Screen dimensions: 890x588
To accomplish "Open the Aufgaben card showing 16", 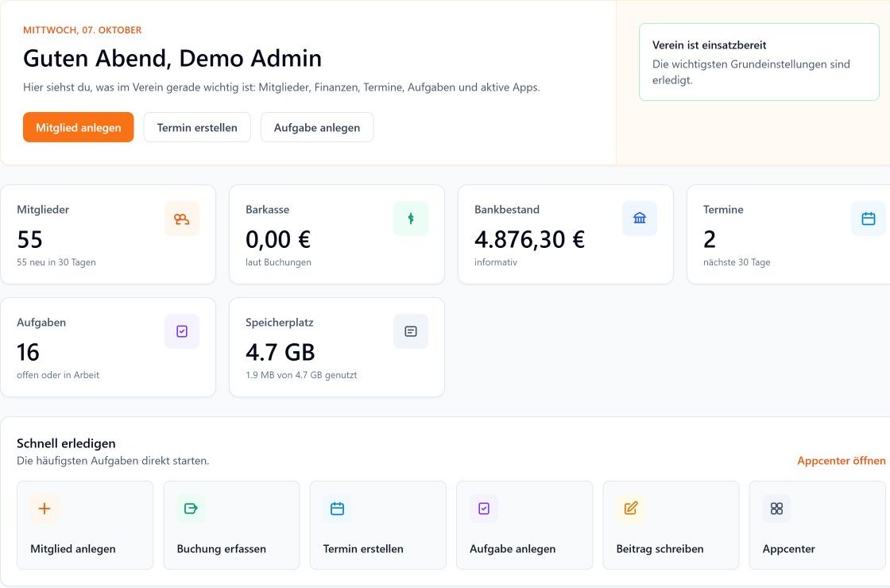I will pyautogui.click(x=108, y=347).
